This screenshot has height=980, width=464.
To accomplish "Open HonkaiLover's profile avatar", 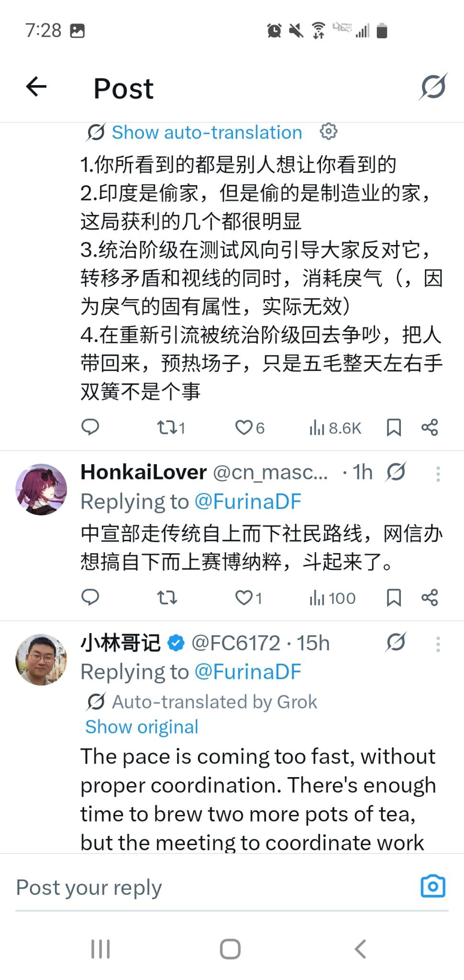I will click(x=41, y=489).
